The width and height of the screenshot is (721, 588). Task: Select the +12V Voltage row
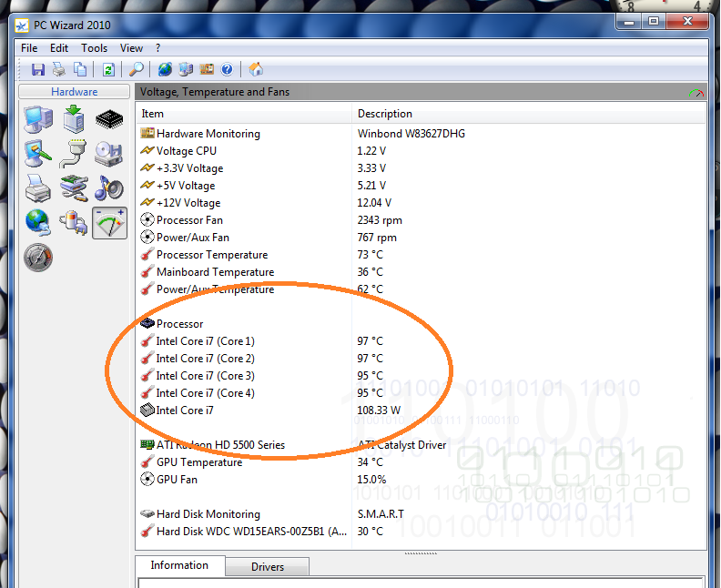pyautogui.click(x=421, y=203)
